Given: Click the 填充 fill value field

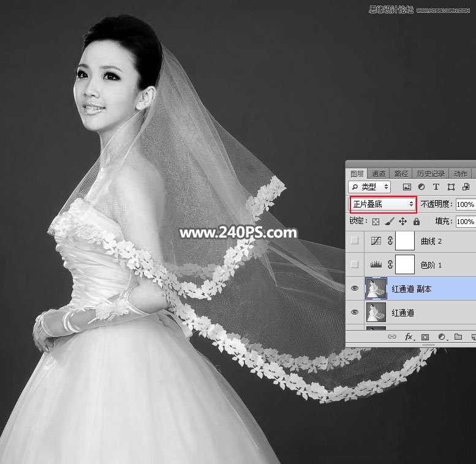Looking at the screenshot, I should [x=466, y=222].
